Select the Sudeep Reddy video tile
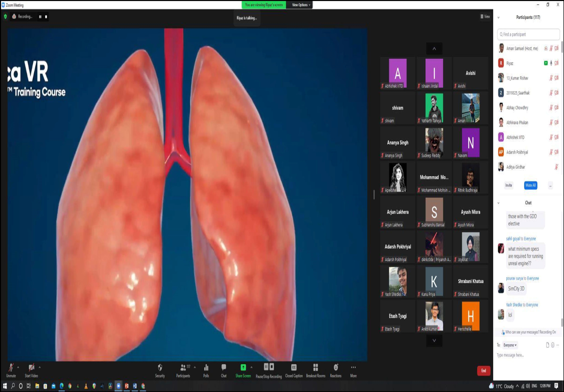 434,143
